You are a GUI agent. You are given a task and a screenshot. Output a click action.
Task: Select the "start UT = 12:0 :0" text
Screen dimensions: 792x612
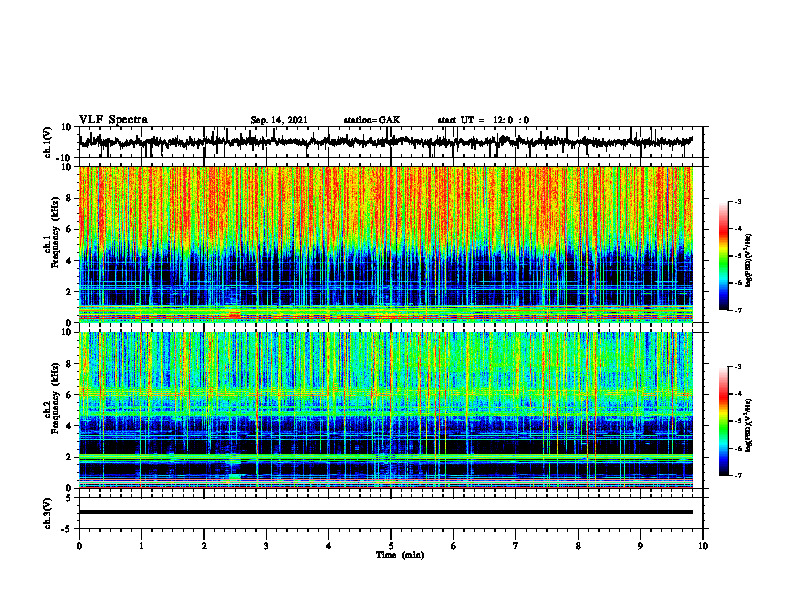483,120
